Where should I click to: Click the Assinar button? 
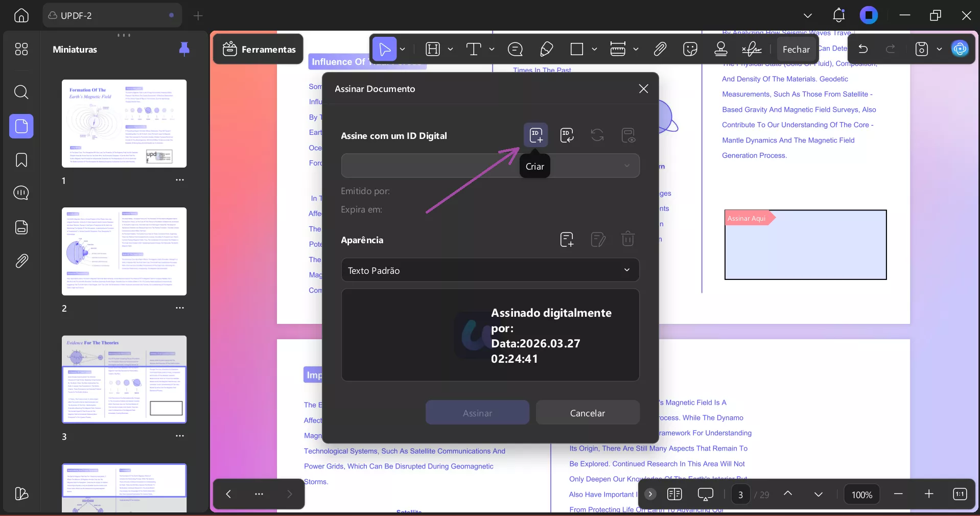point(477,413)
